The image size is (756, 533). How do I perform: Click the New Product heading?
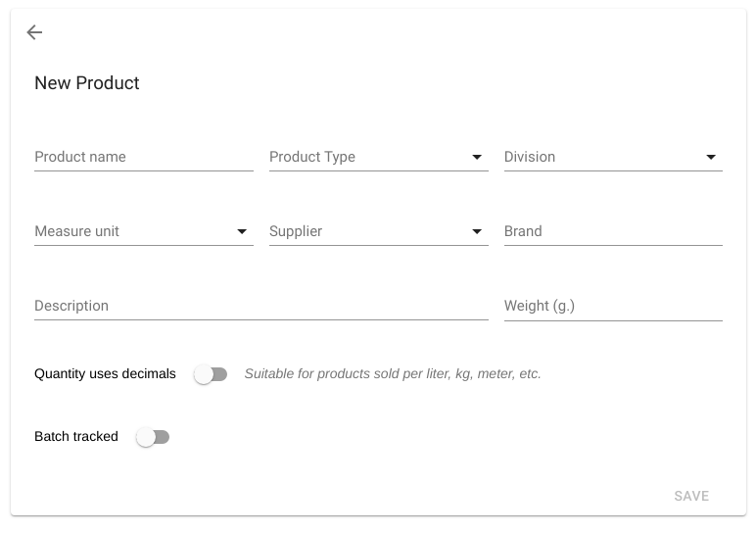[x=87, y=83]
